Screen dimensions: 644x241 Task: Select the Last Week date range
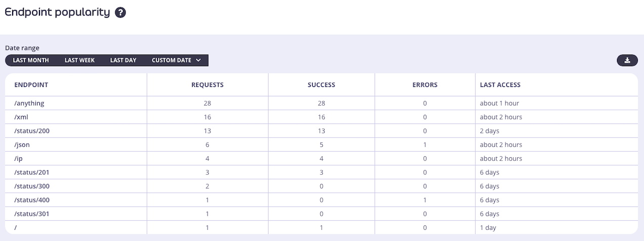coord(79,60)
